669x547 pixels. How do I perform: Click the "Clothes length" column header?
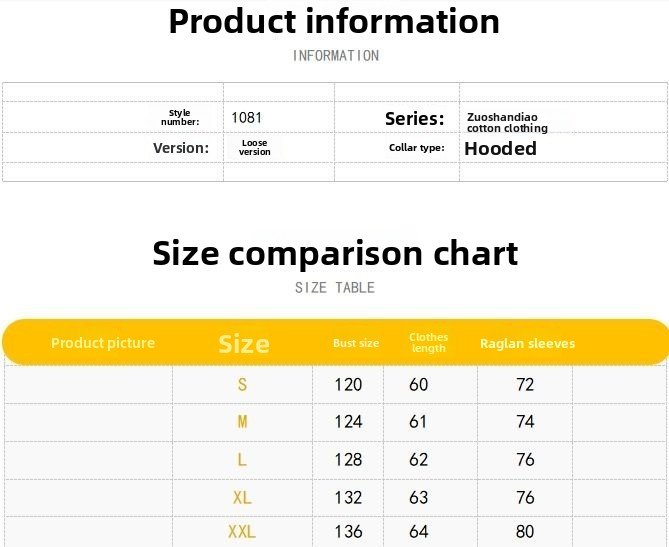pos(429,343)
